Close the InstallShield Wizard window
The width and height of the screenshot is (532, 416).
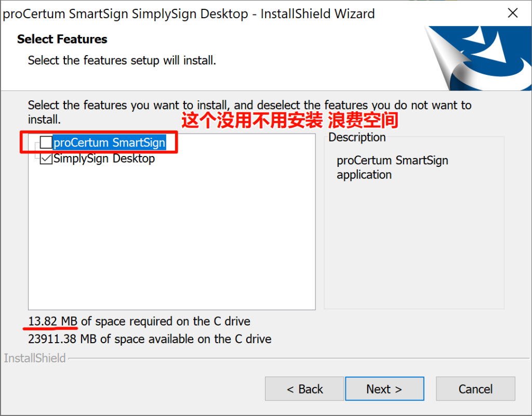coord(513,13)
